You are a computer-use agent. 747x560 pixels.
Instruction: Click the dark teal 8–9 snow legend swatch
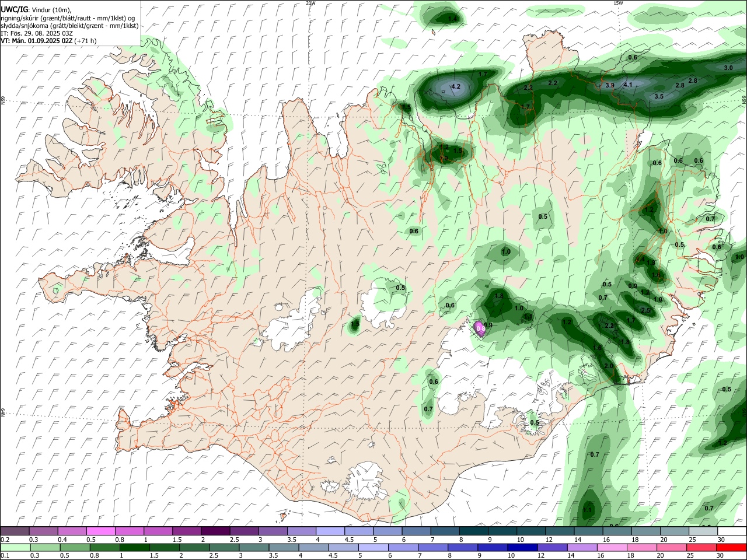[x=473, y=531]
